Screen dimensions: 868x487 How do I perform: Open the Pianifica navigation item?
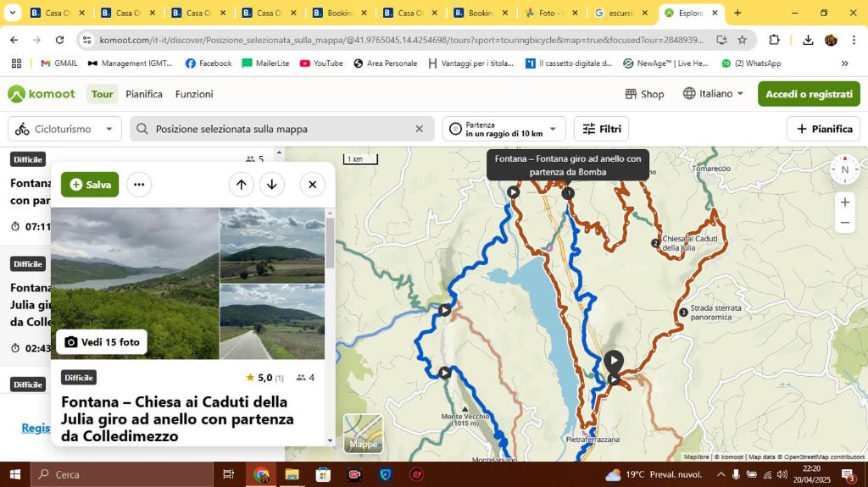coord(144,94)
